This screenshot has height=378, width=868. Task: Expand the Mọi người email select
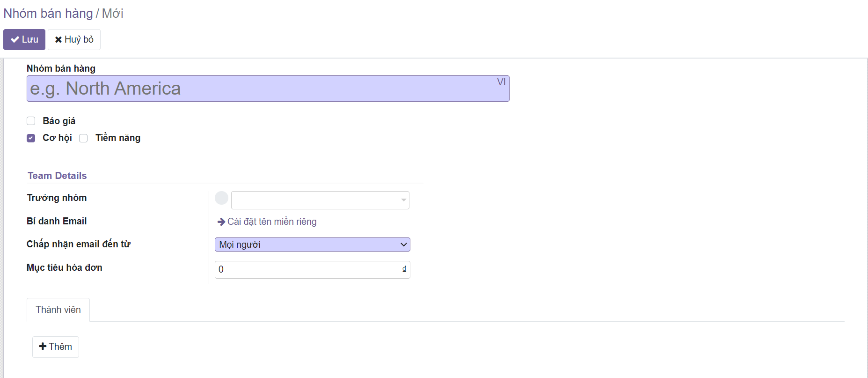click(312, 245)
